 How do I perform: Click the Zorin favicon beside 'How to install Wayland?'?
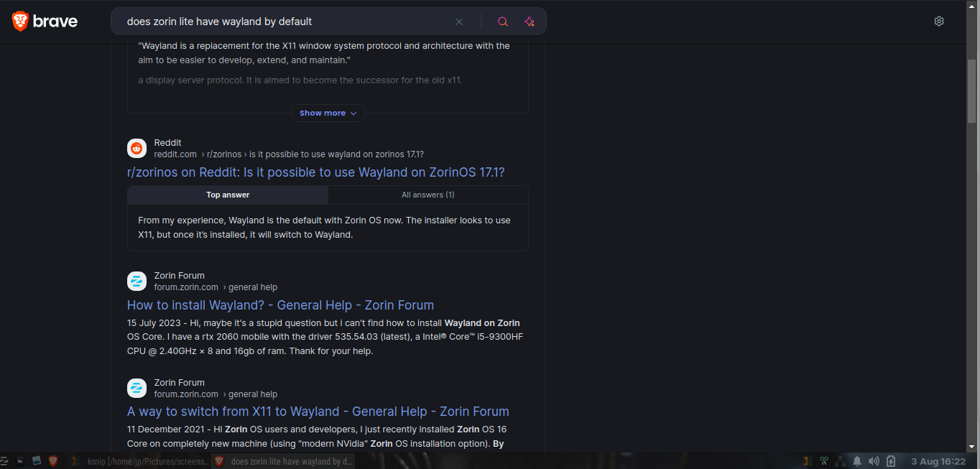coord(137,282)
